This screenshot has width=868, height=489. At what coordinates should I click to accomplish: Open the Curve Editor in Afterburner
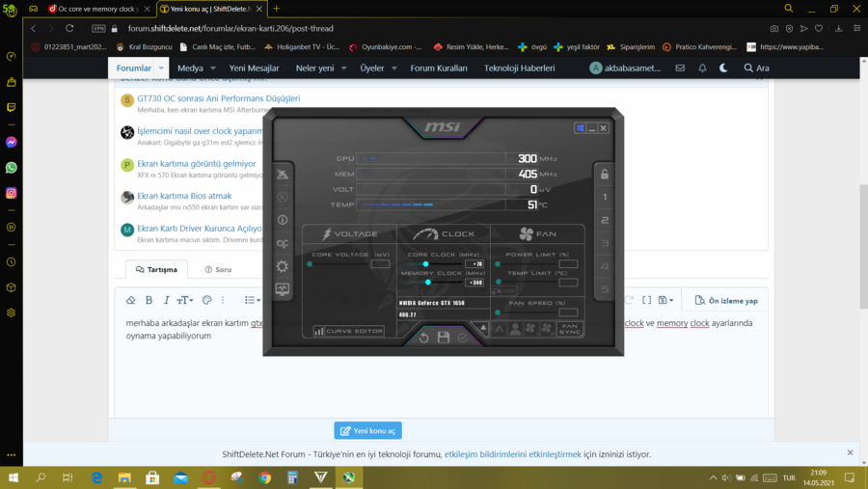click(x=349, y=331)
